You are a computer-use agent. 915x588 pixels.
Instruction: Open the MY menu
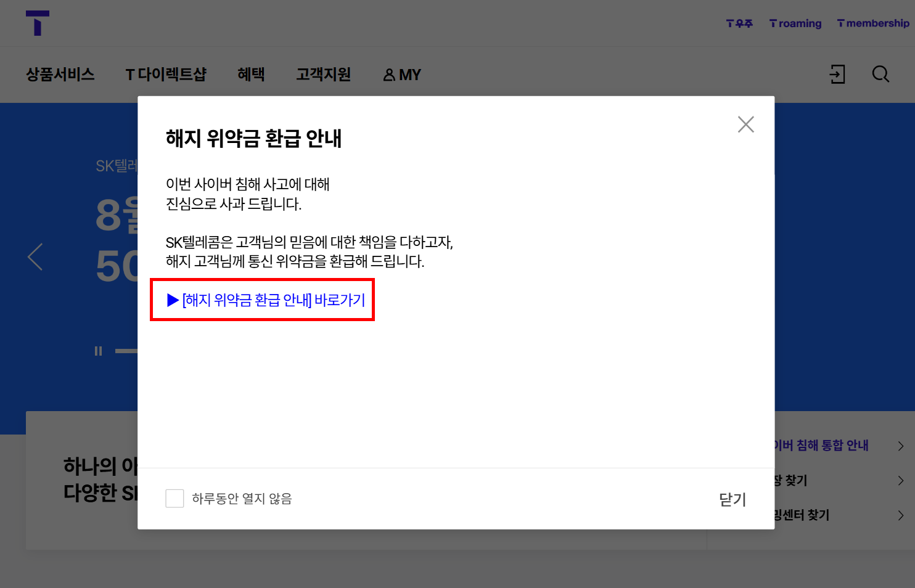pyautogui.click(x=402, y=75)
